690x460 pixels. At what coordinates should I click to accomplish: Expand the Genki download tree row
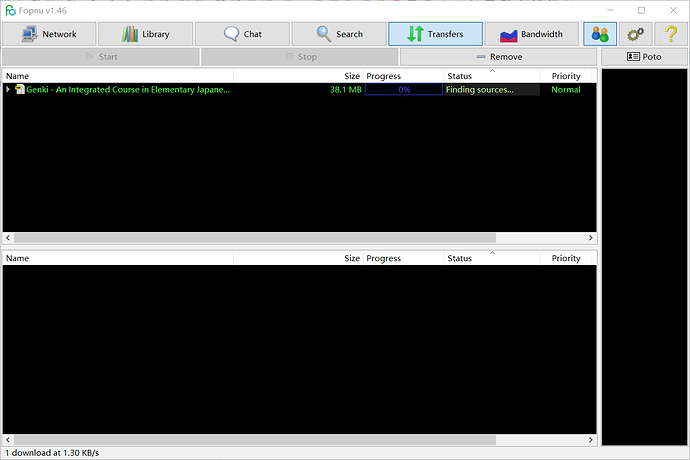coord(8,89)
